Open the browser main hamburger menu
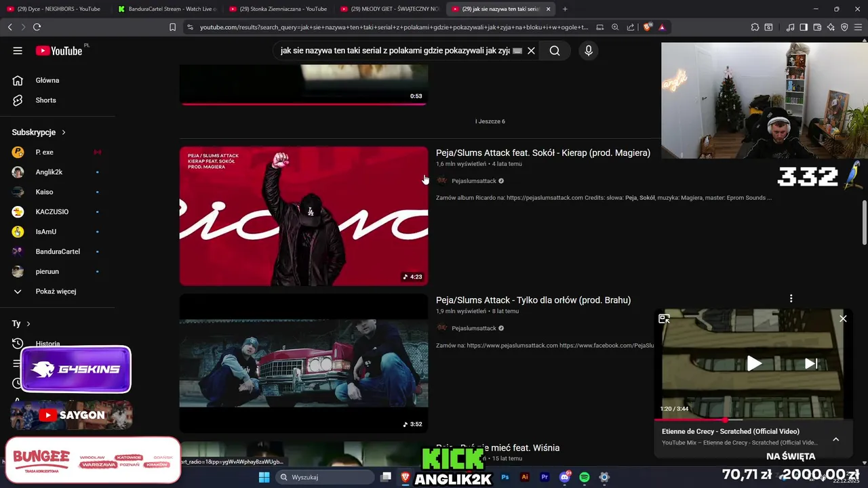This screenshot has height=488, width=868. coord(858,27)
